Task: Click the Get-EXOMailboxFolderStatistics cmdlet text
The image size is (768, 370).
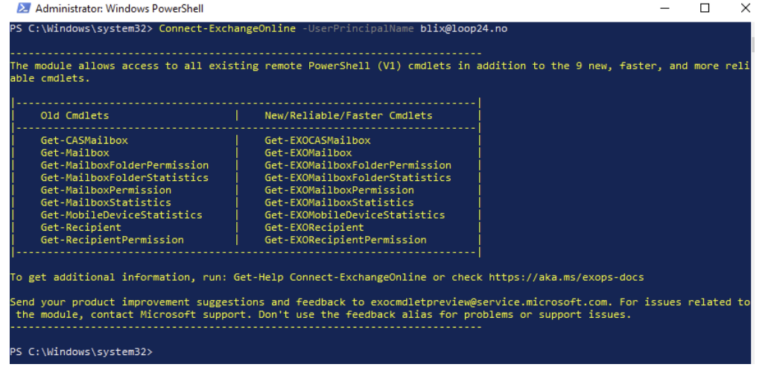Action: click(358, 178)
